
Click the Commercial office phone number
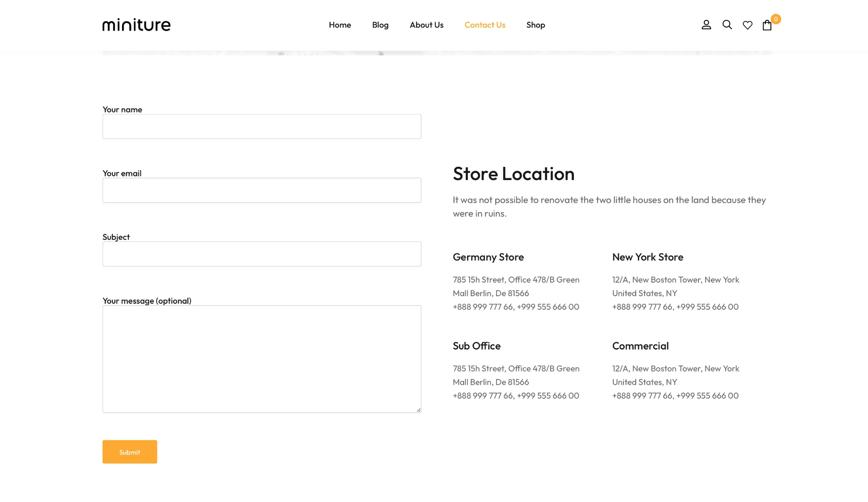coord(675,396)
